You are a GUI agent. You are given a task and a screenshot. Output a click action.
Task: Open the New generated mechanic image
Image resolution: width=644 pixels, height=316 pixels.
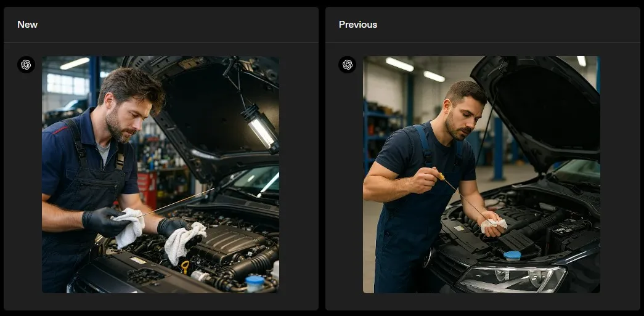160,174
